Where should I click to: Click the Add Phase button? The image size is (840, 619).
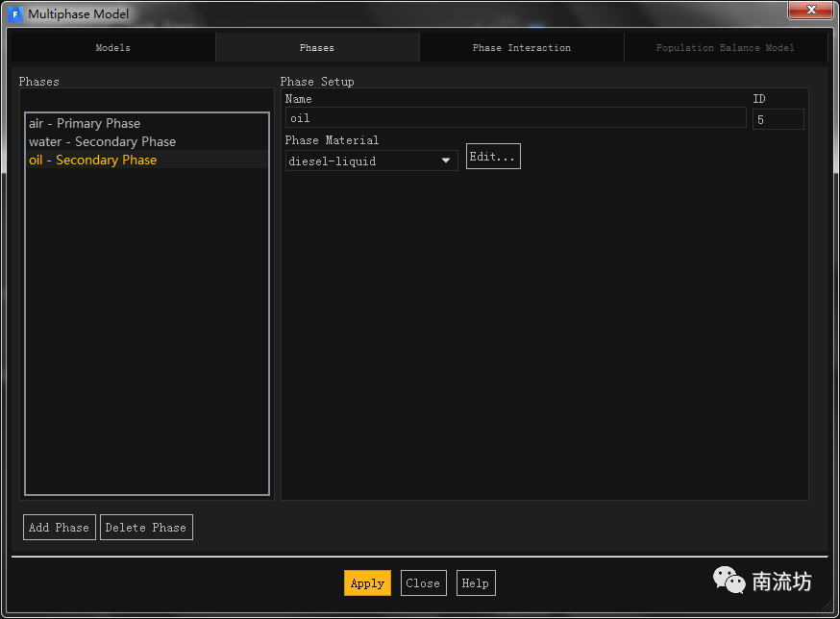pyautogui.click(x=59, y=528)
